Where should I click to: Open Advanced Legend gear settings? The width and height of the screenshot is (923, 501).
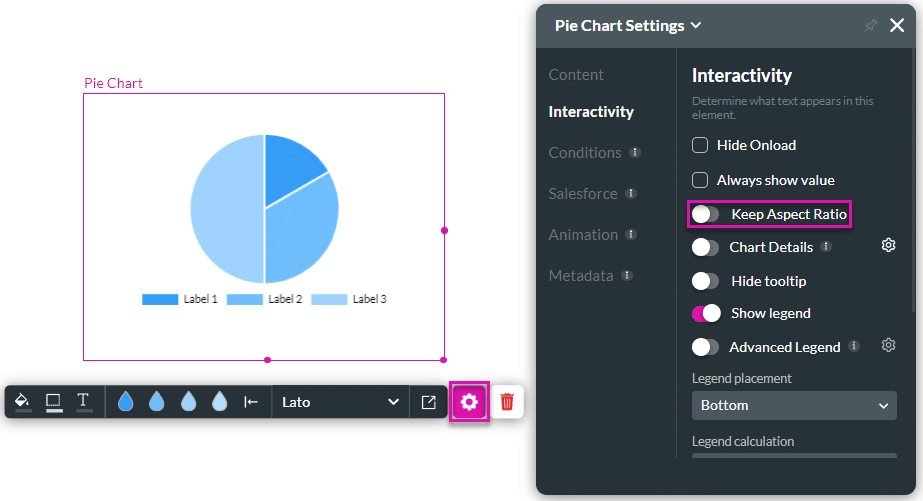[x=888, y=345]
